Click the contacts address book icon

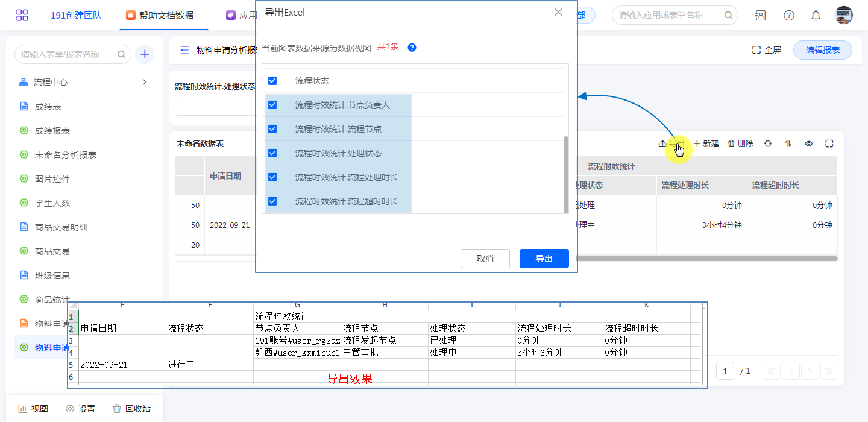pyautogui.click(x=761, y=16)
